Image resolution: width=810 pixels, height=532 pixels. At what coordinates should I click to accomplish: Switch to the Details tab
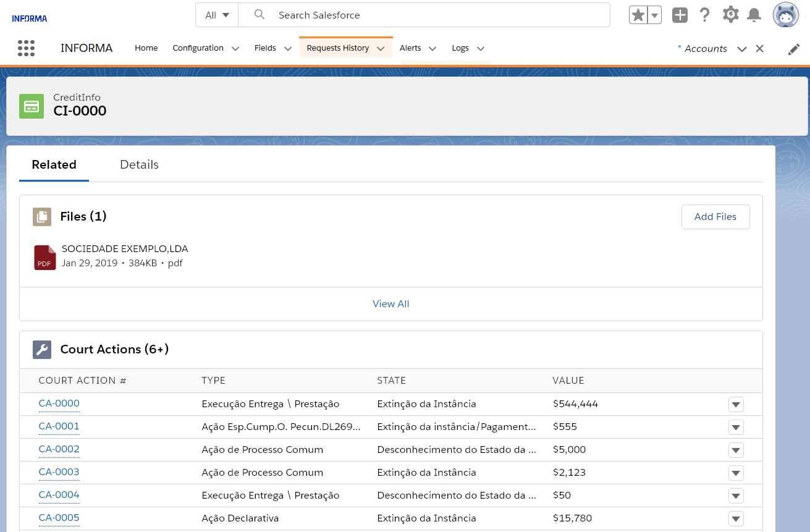pos(139,165)
